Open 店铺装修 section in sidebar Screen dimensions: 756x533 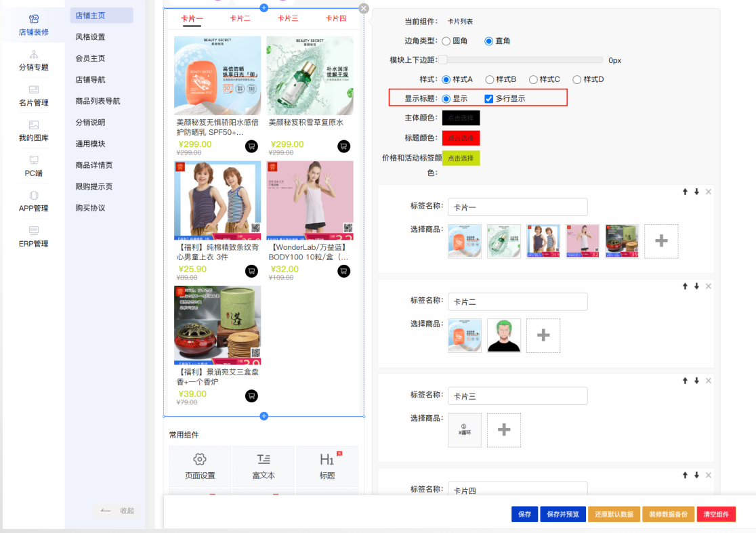point(33,25)
